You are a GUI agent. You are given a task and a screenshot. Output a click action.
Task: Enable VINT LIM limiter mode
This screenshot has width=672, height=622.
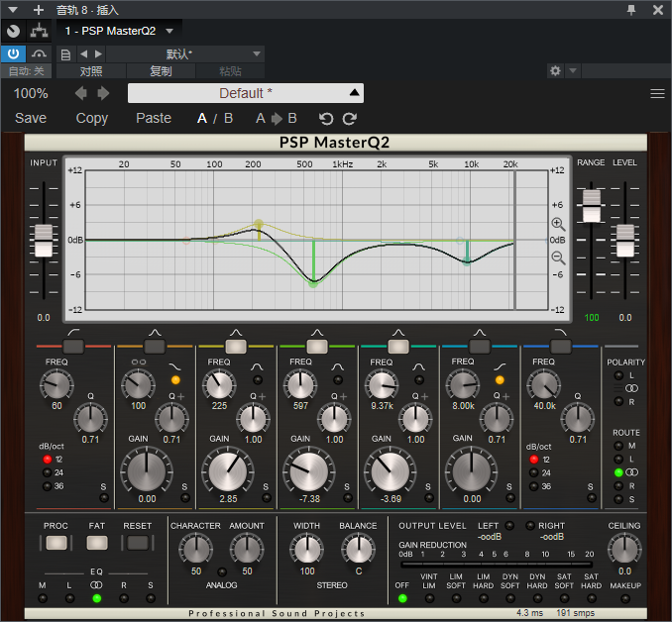(x=429, y=599)
